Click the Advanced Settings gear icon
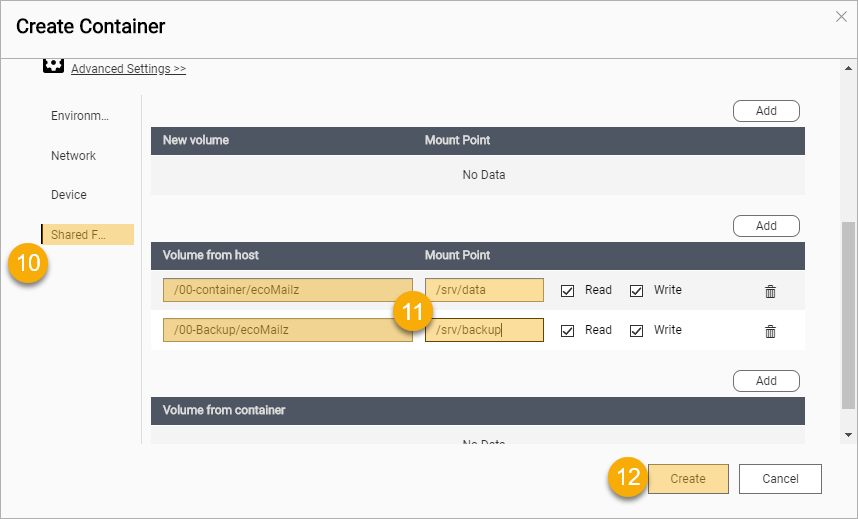 [x=54, y=66]
